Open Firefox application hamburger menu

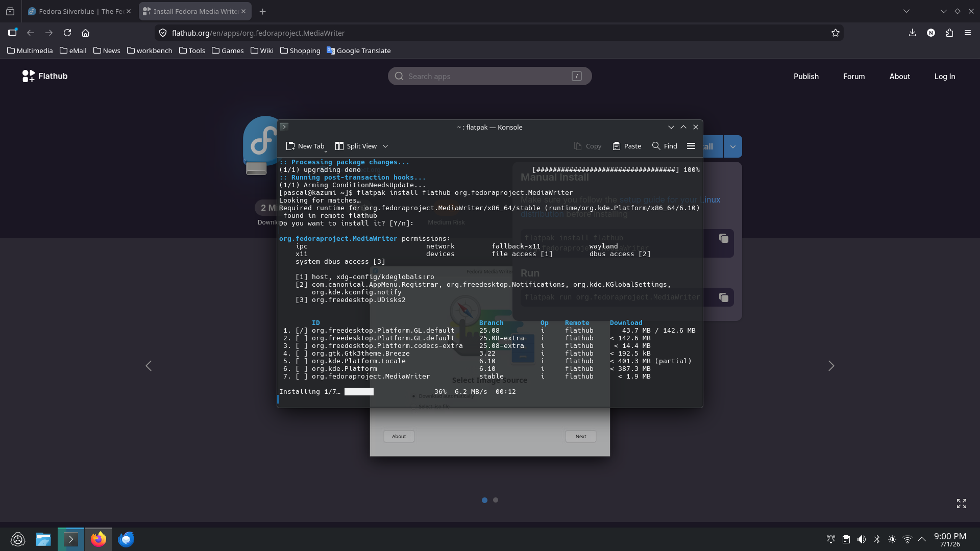tap(968, 33)
